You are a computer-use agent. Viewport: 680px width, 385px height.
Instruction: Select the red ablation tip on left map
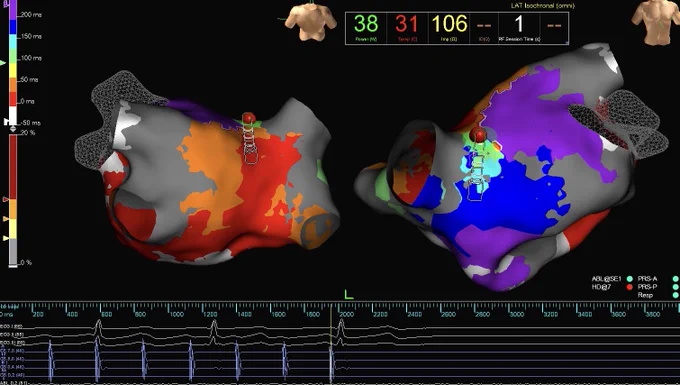248,118
